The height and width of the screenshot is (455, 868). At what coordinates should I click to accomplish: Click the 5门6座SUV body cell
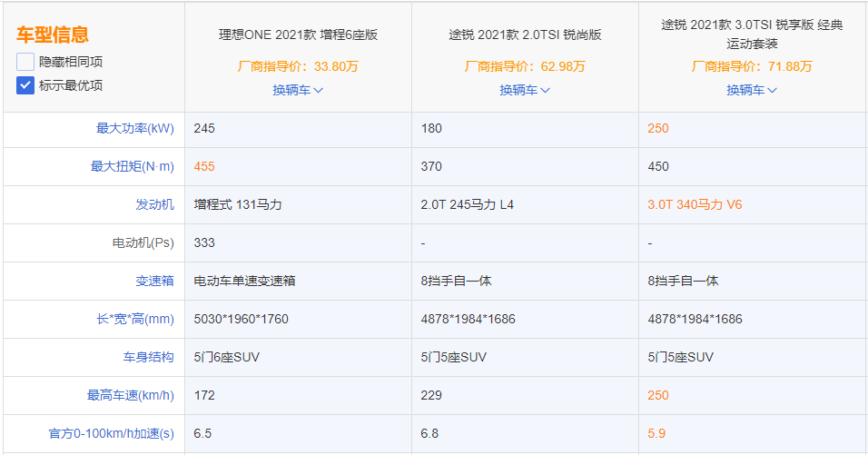[x=226, y=358]
